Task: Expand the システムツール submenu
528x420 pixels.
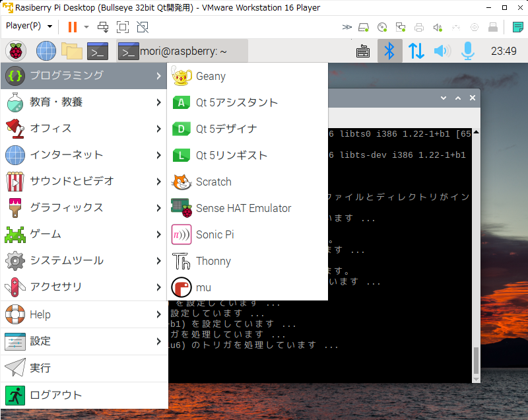Action: (x=84, y=260)
